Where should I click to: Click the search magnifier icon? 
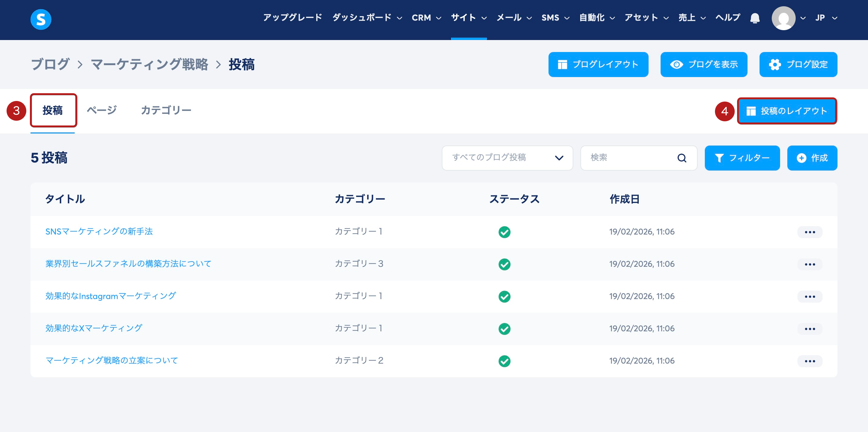click(x=682, y=158)
